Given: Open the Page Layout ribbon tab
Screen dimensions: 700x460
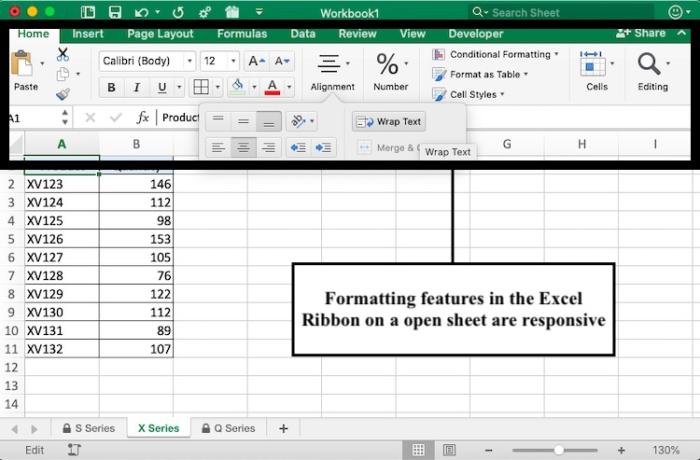Looking at the screenshot, I should [x=160, y=34].
